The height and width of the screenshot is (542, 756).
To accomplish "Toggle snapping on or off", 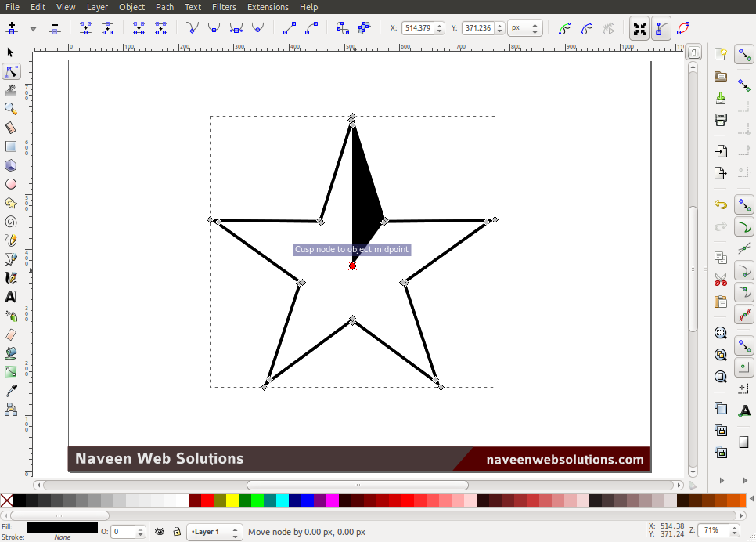I will pos(744,54).
